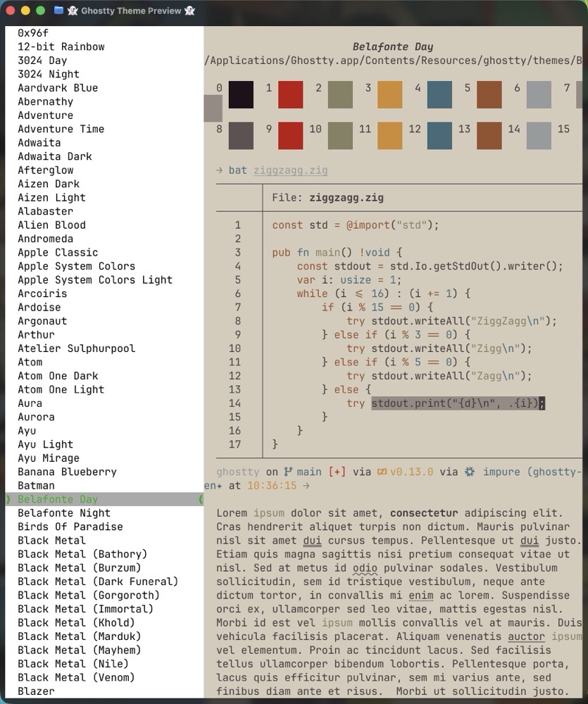Image resolution: width=588 pixels, height=704 pixels.
Task: Select Black Metal (Dark Funeral) theme
Action: click(98, 582)
